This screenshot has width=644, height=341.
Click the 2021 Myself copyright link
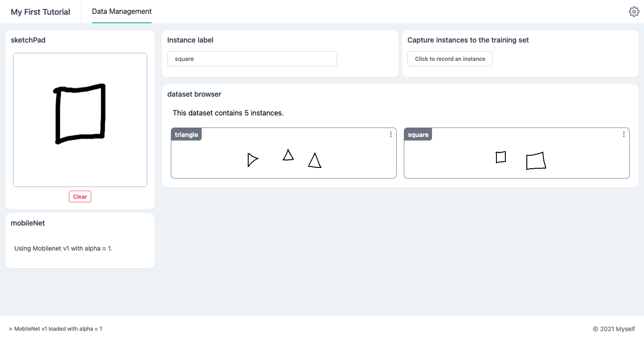[614, 328]
